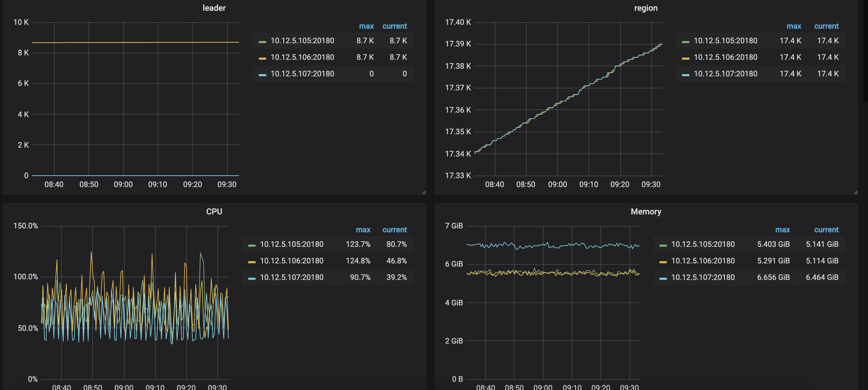Sort leader legend by current column

click(394, 26)
